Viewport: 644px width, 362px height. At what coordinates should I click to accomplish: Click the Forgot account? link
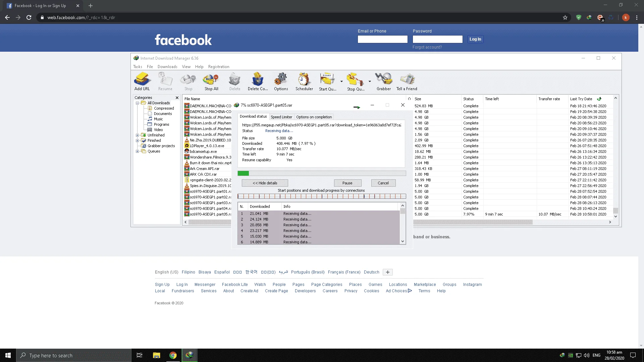click(x=427, y=47)
